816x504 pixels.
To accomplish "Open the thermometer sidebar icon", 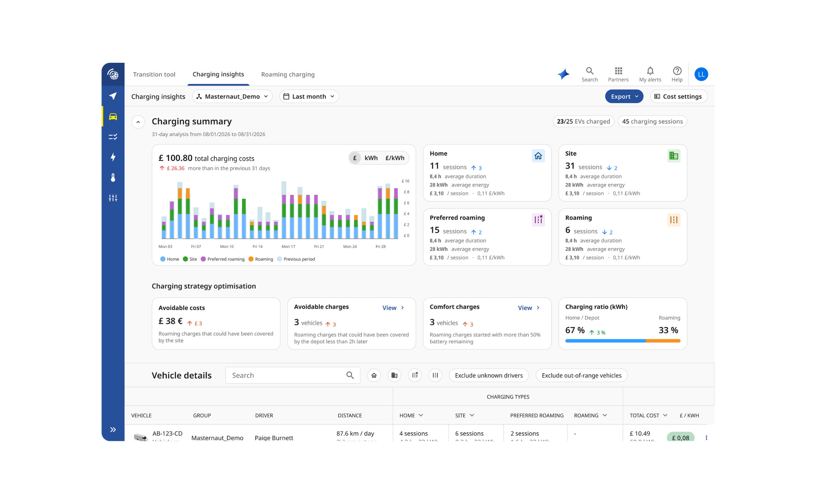I will click(x=113, y=178).
